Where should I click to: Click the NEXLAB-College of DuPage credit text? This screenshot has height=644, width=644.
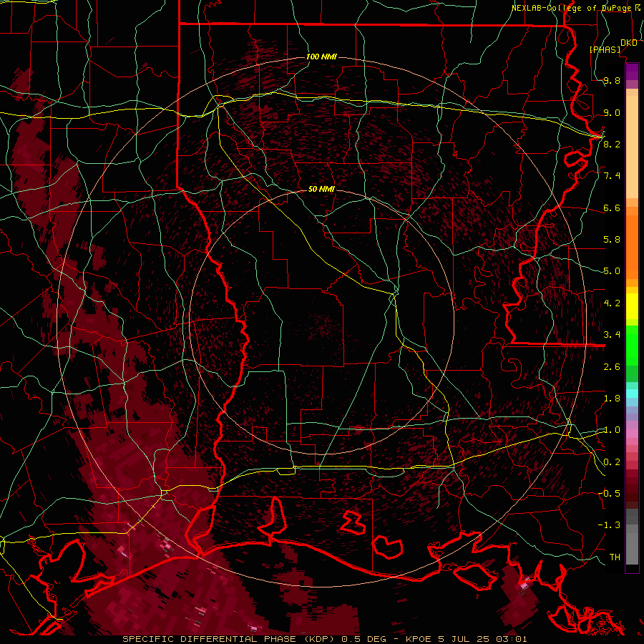pyautogui.click(x=571, y=8)
